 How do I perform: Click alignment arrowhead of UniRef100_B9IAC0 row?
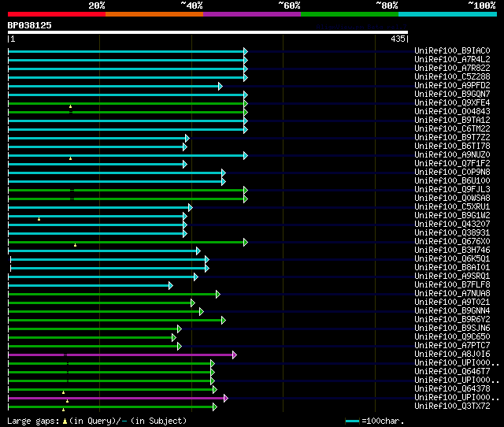click(x=246, y=51)
